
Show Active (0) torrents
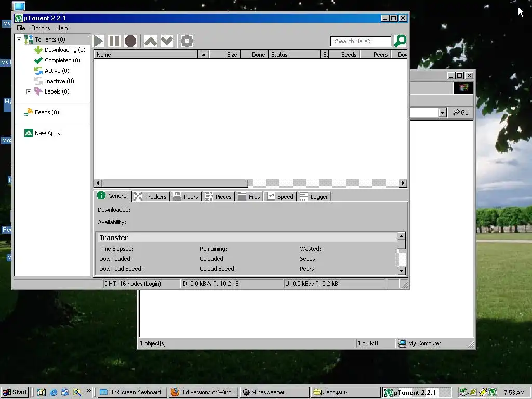point(52,71)
